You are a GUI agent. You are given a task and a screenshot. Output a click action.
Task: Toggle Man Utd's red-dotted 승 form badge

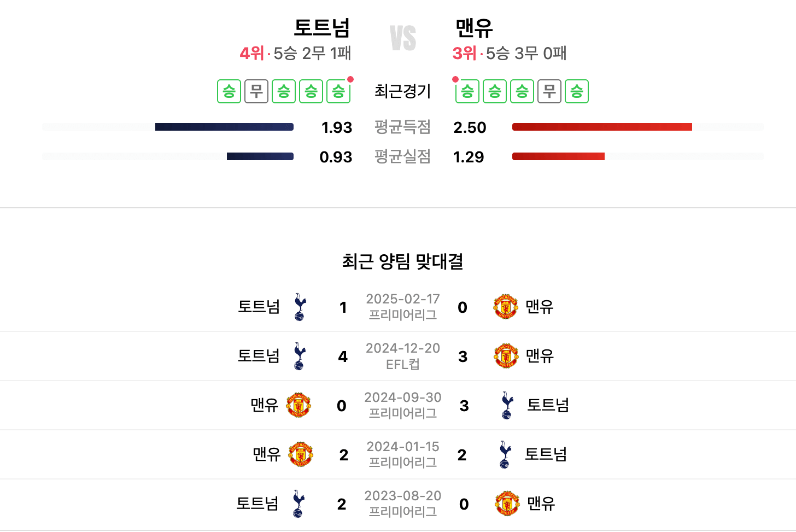(467, 91)
